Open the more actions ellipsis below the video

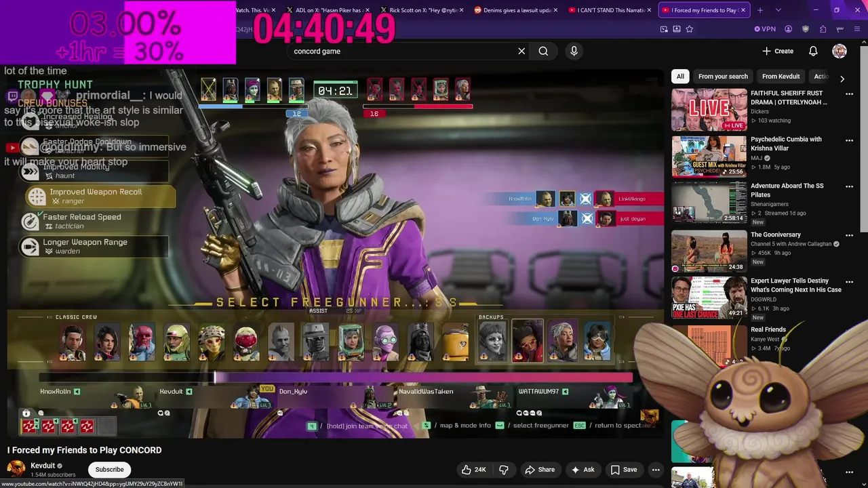tap(656, 470)
